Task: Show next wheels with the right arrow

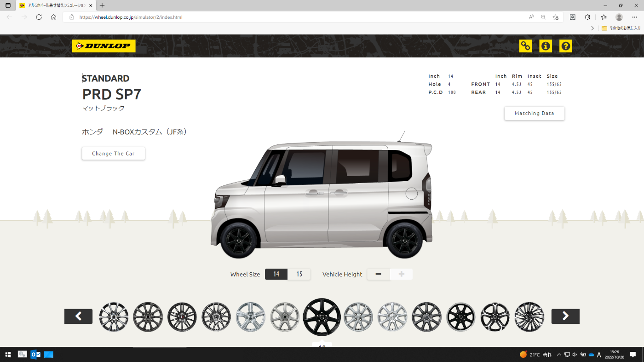Action: (565, 316)
